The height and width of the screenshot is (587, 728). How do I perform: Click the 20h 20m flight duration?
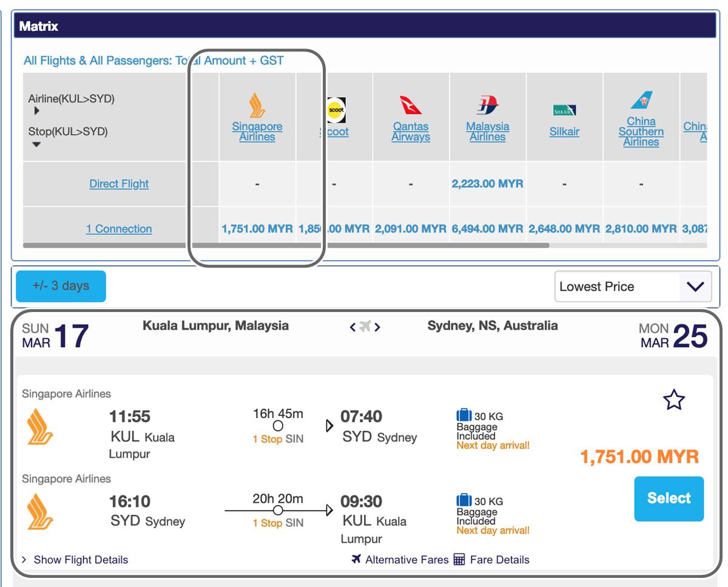coord(278,499)
